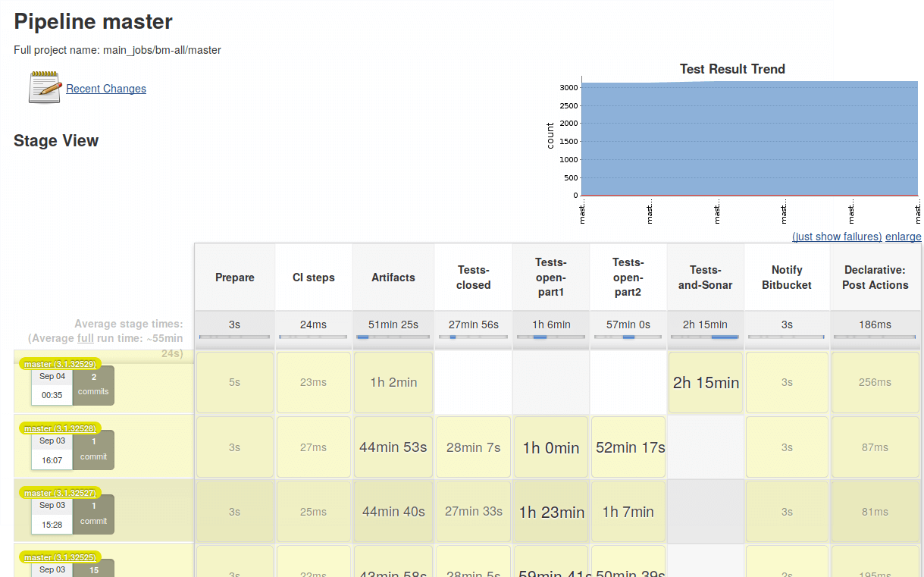Screen dimensions: 924x577
Task: Click the Test Result Trend graph
Action: click(749, 139)
